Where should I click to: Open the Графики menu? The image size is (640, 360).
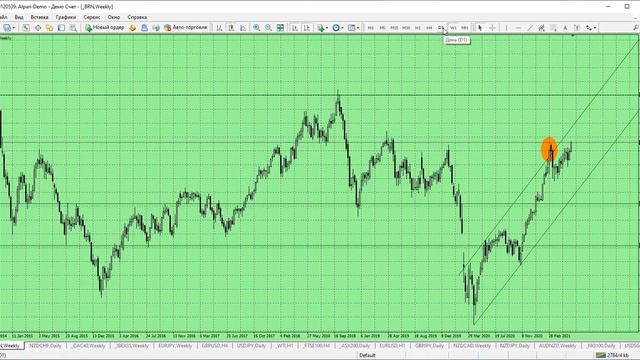tap(66, 17)
